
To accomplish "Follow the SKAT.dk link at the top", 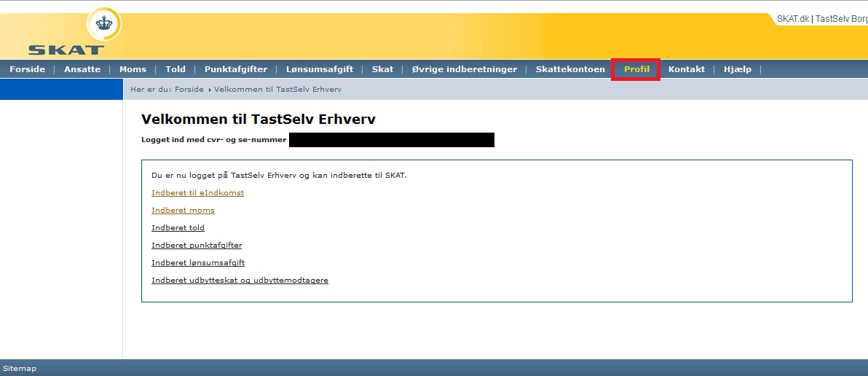I will (x=793, y=19).
